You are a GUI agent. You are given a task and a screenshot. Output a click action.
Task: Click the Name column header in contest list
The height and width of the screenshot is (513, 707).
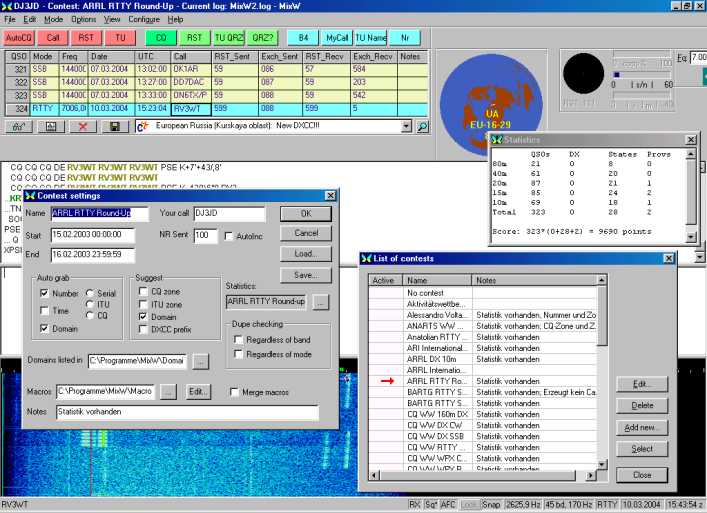click(x=437, y=280)
